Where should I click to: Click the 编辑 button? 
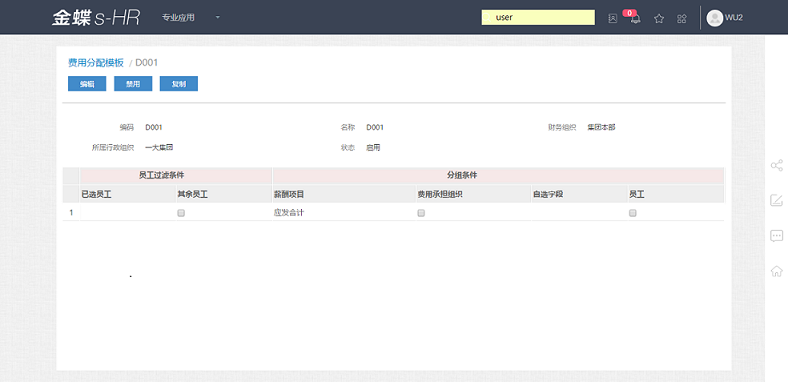(x=87, y=84)
